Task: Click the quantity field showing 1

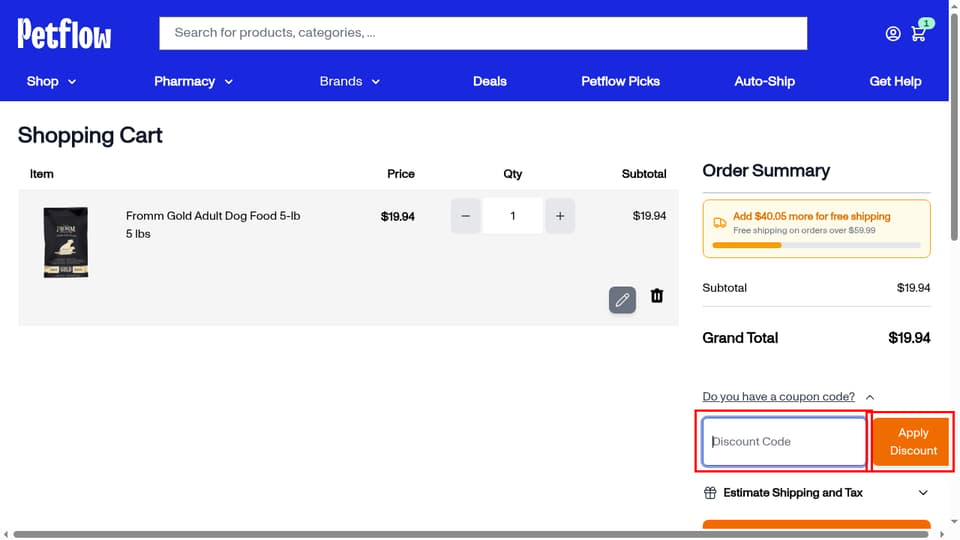Action: point(512,216)
